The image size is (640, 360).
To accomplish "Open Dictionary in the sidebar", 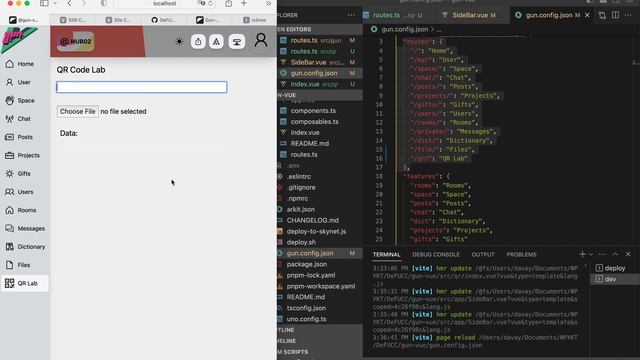I will 24,247.
